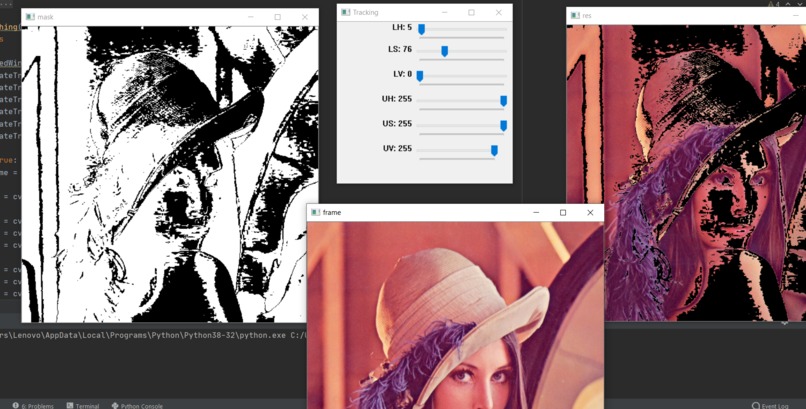
Task: Click the mask window title text
Action: (45, 17)
